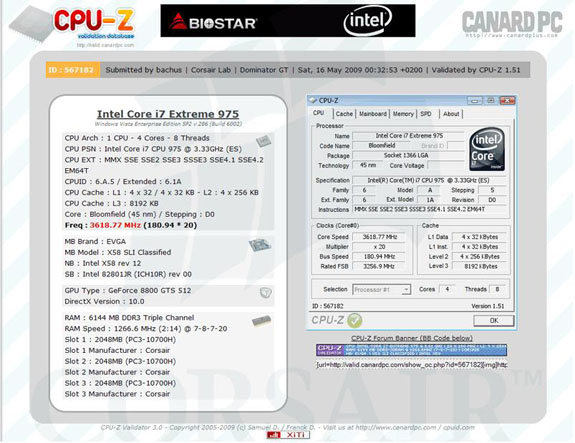This screenshot has height=443, width=575.
Task: Click the BB code URL text field
Action: (412, 365)
